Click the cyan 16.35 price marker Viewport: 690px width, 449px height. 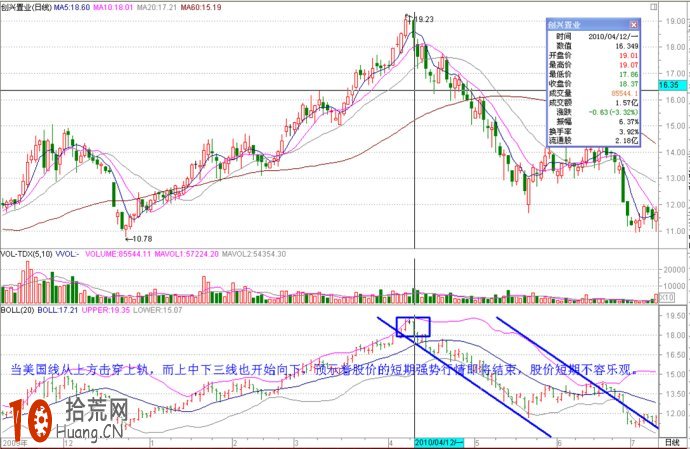pyautogui.click(x=672, y=85)
